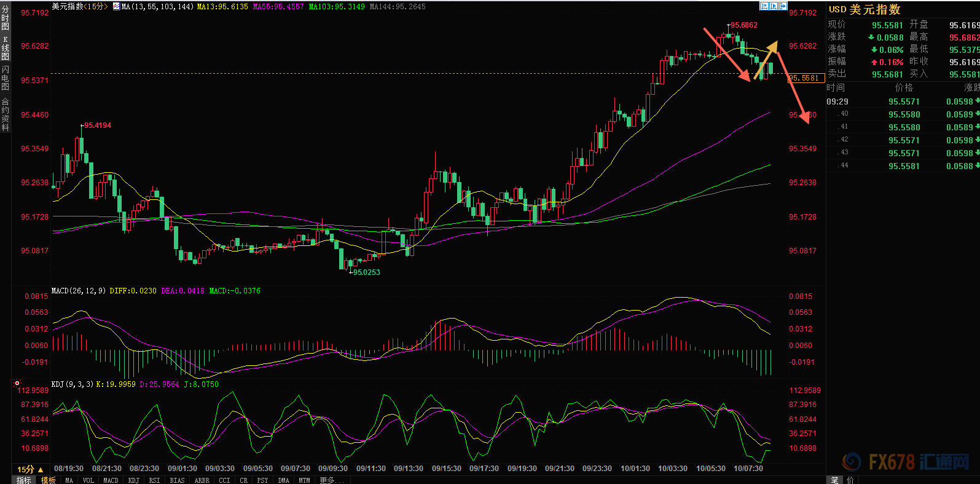
Task: Click the MA103:95.3149 value label
Action: (x=337, y=7)
